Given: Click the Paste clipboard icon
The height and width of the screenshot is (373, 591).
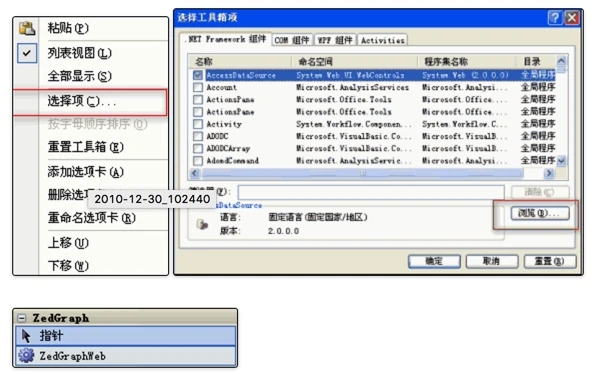Looking at the screenshot, I should (x=27, y=28).
